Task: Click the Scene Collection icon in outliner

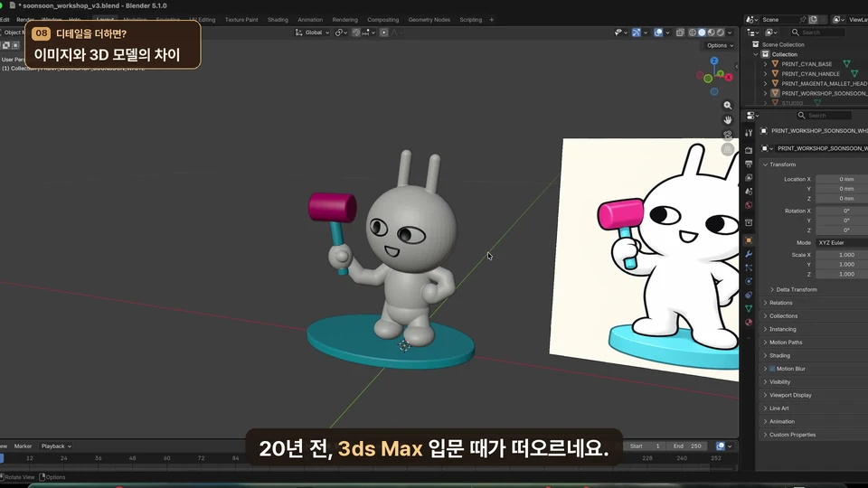Action: point(756,44)
